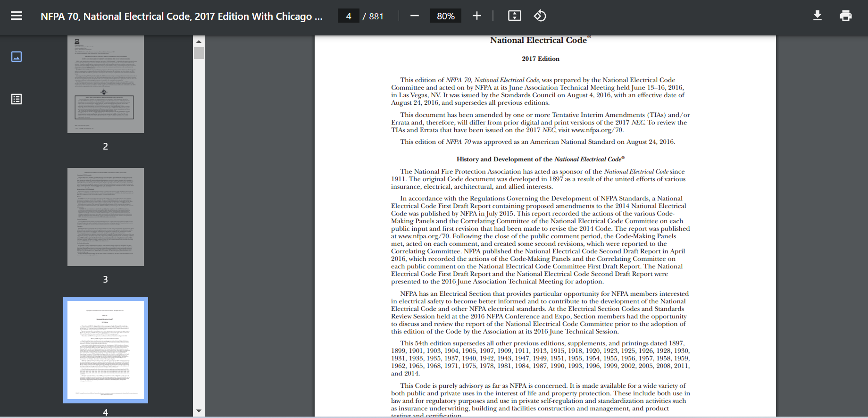
Task: Rotate the document counterclockwise
Action: point(540,16)
